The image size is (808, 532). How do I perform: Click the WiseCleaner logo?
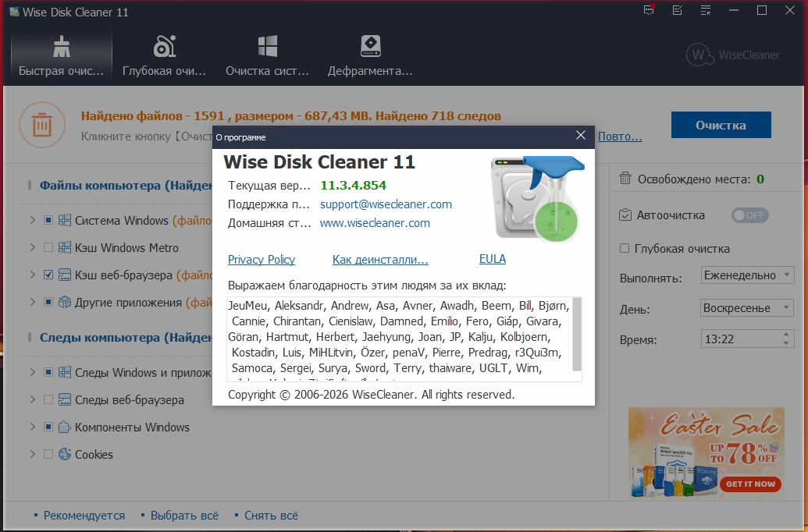pos(733,55)
